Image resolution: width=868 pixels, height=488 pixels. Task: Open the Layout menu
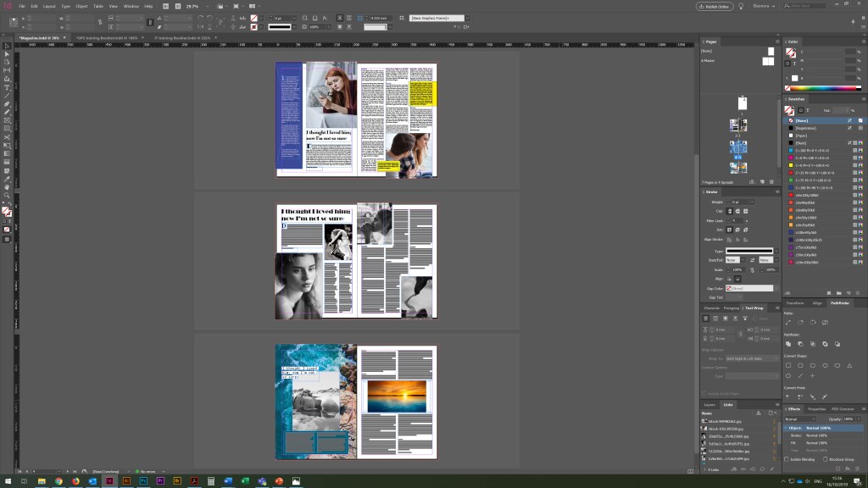click(x=49, y=6)
